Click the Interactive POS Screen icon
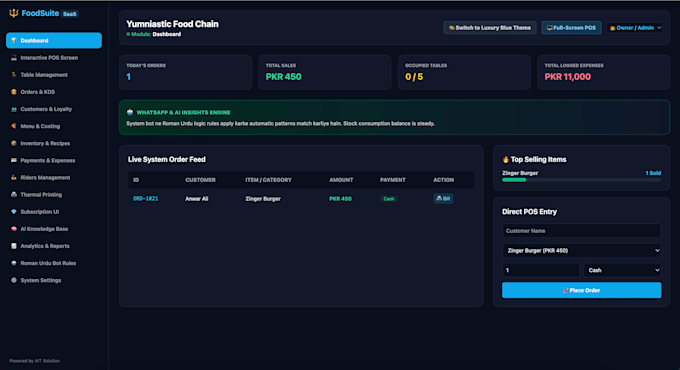Screen dimensions: 680x370 [x=14, y=58]
